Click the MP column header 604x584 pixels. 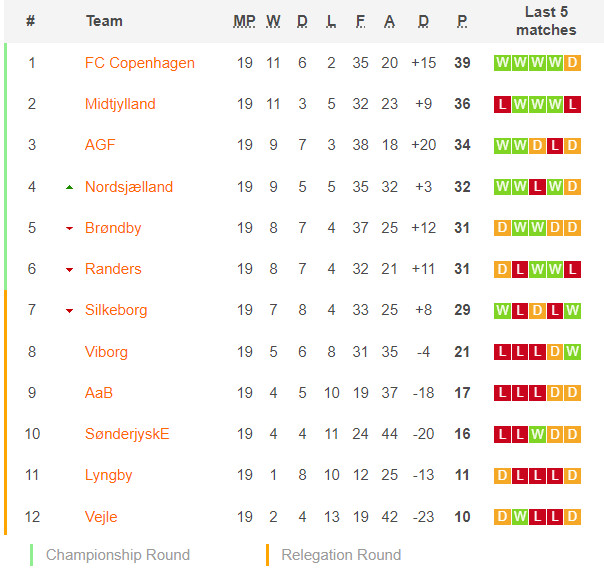click(x=244, y=21)
